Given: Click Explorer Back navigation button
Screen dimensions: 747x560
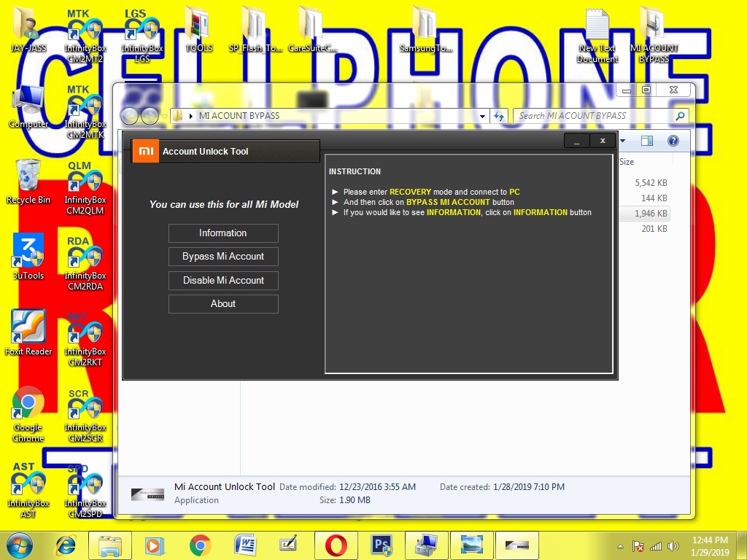Looking at the screenshot, I should coord(128,116).
